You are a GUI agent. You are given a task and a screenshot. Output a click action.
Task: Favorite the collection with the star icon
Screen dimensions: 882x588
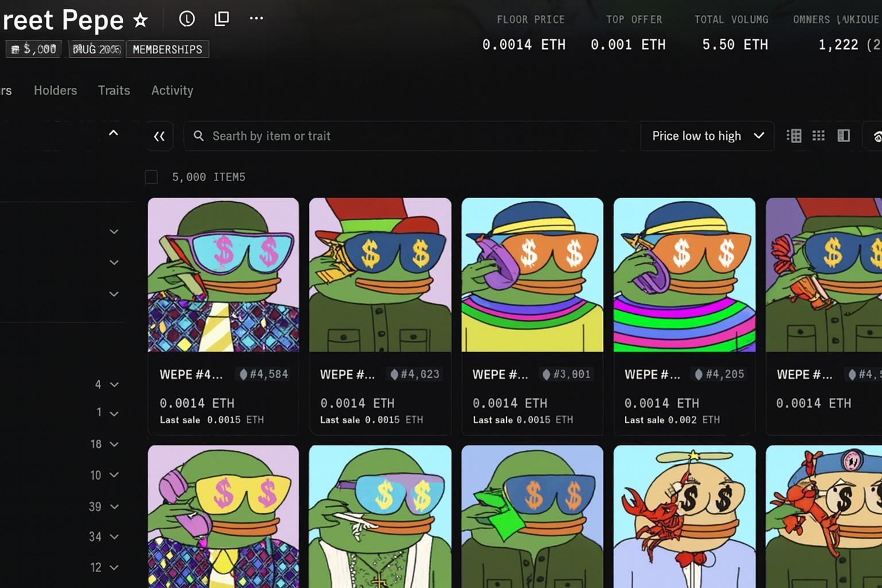(x=141, y=21)
